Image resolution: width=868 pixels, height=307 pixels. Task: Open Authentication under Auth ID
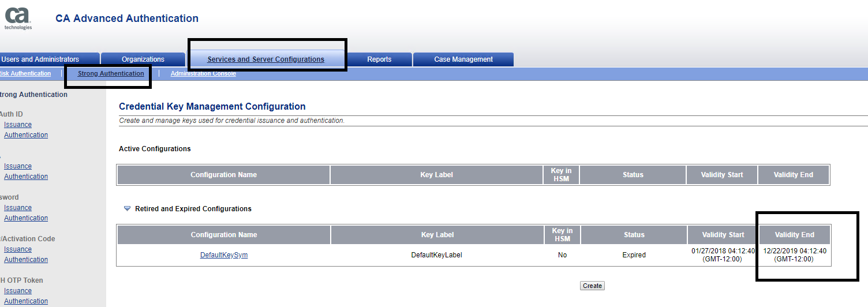click(26, 135)
